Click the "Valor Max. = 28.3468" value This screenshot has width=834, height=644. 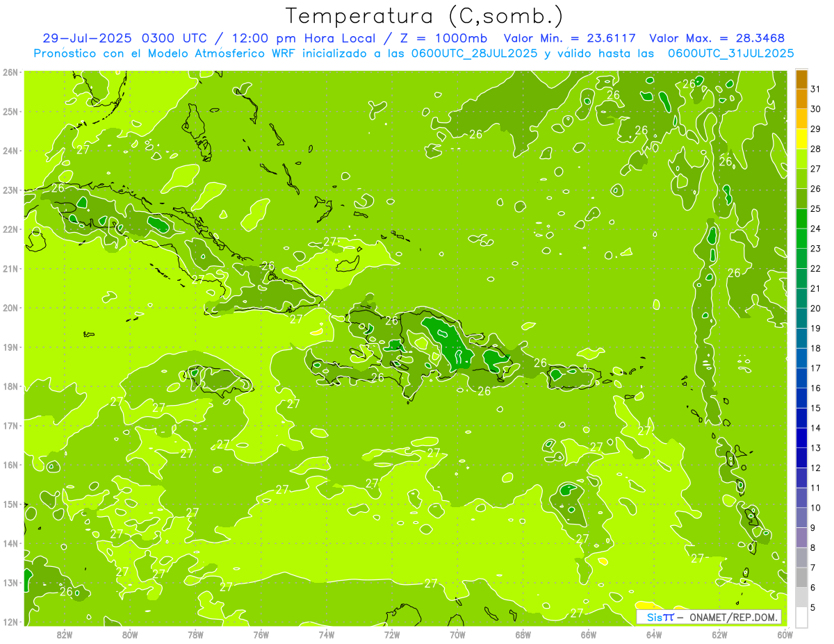point(717,38)
